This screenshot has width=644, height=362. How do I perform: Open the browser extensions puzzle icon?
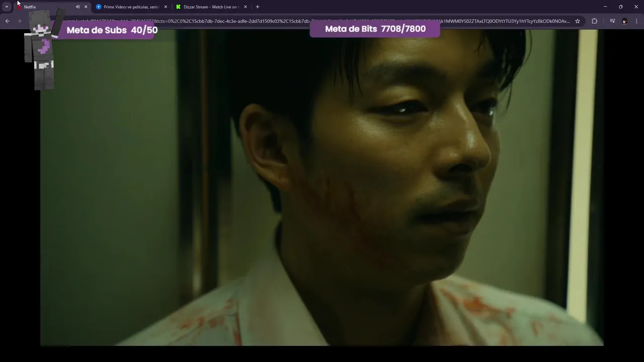point(594,21)
